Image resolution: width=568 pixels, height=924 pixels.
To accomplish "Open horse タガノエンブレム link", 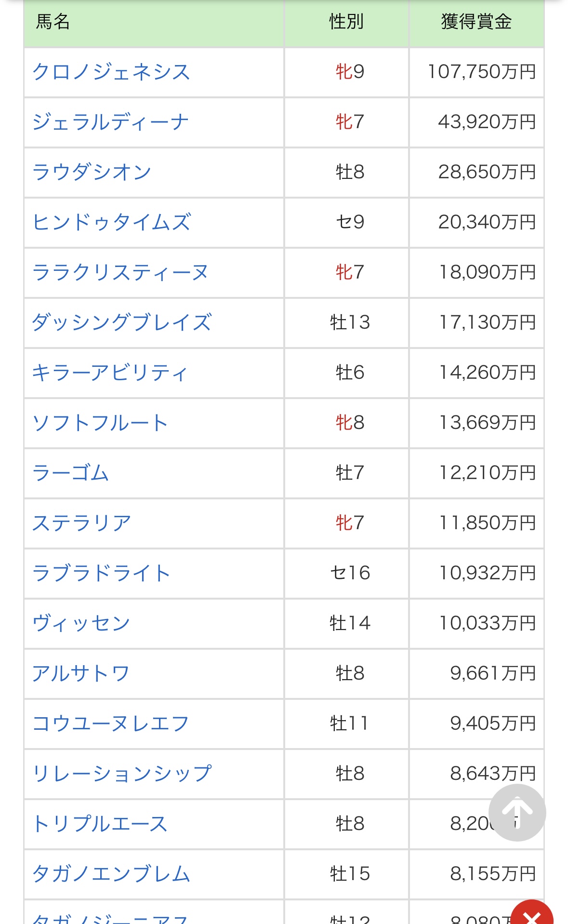I will coord(111,874).
